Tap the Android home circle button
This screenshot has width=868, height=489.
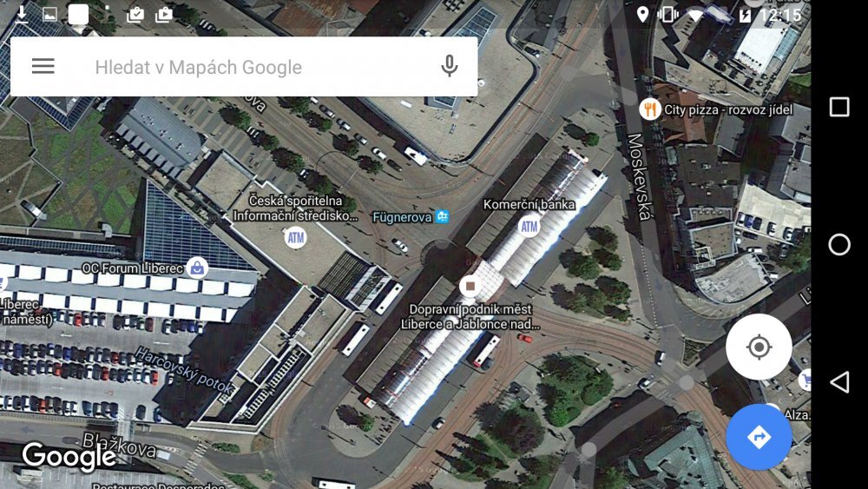click(839, 244)
